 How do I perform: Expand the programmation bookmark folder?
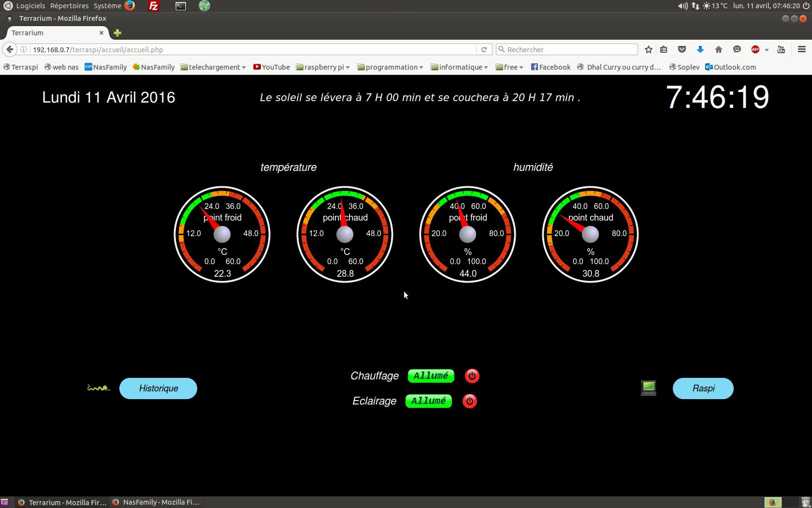click(390, 67)
